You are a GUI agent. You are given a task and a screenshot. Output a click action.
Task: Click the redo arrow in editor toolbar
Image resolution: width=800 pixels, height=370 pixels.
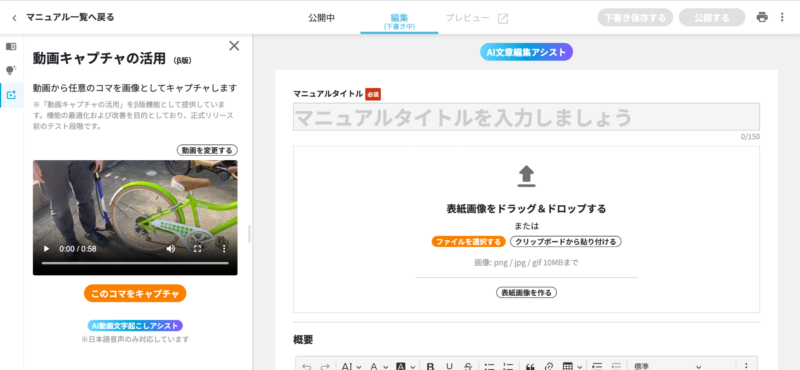(x=324, y=366)
